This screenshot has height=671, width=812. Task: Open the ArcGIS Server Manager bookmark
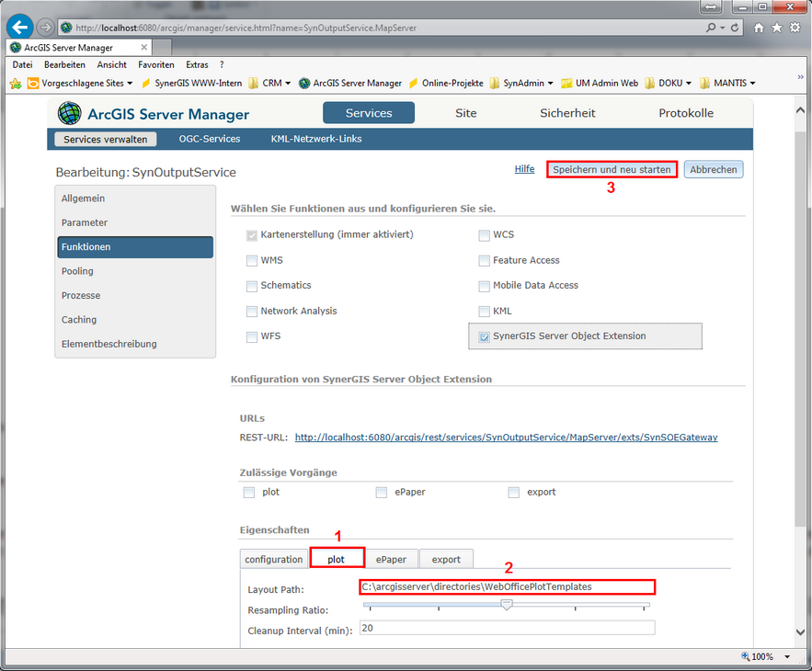pyautogui.click(x=350, y=83)
